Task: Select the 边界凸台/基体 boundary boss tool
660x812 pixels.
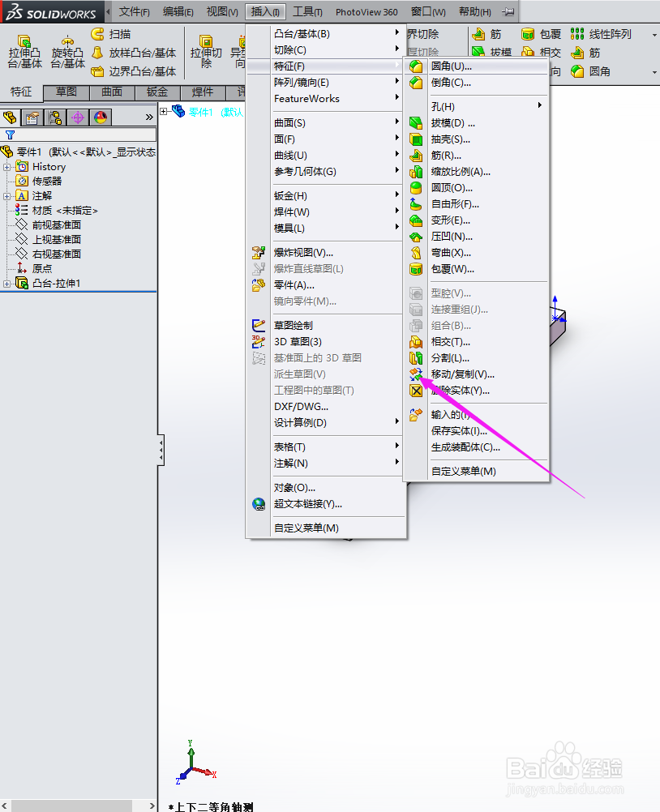Action: (x=134, y=71)
